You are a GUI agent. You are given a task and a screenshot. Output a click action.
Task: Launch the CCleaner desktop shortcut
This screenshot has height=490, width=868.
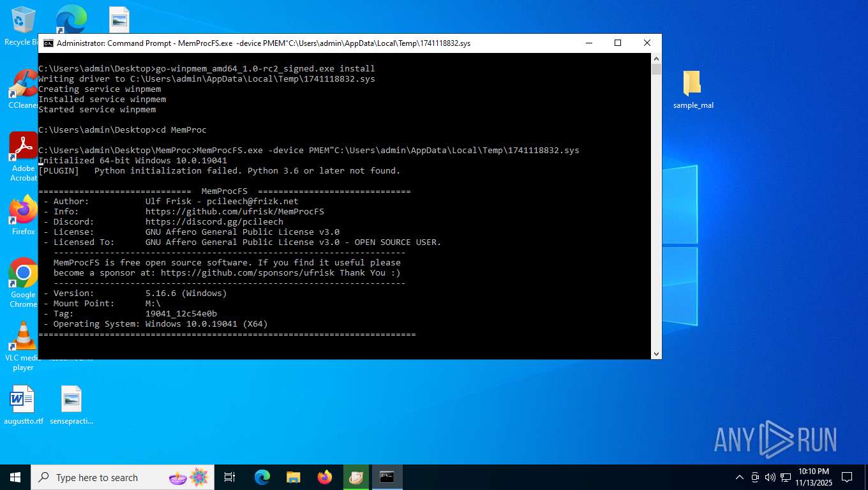23,89
